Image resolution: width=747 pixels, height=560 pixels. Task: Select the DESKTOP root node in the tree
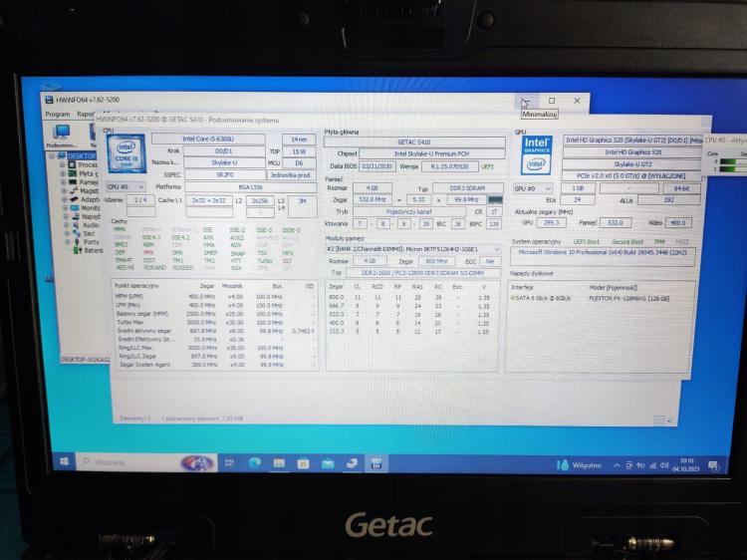pos(82,155)
